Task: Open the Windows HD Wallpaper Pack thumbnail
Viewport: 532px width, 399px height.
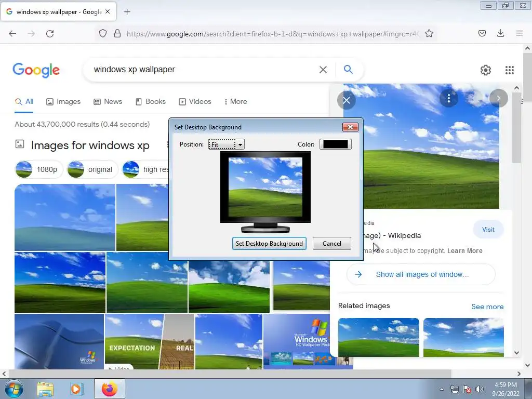Action: click(x=297, y=341)
